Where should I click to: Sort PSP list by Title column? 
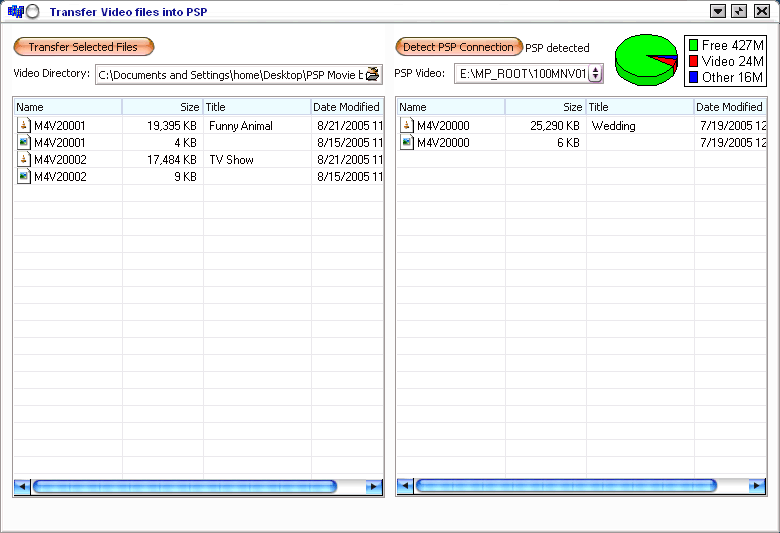[x=640, y=107]
